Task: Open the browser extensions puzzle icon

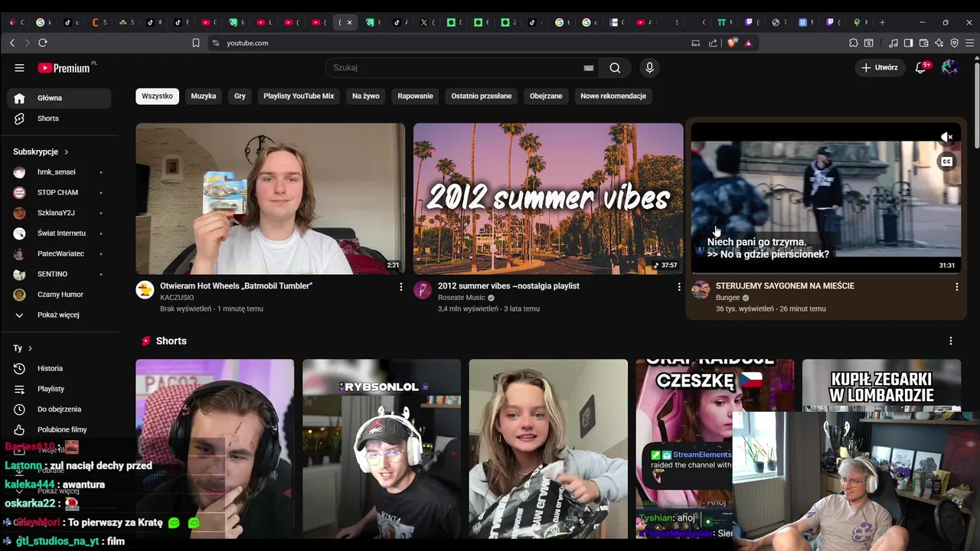Action: click(x=854, y=43)
